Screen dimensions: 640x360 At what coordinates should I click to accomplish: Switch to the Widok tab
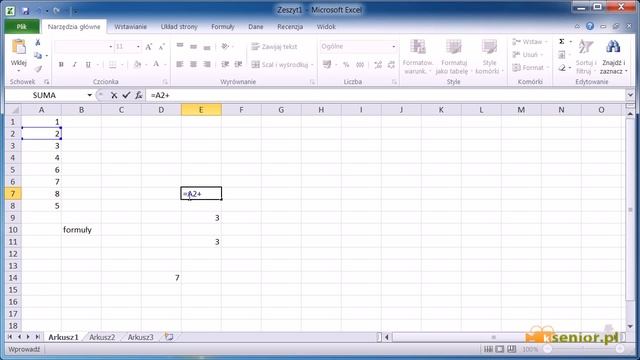pyautogui.click(x=326, y=27)
